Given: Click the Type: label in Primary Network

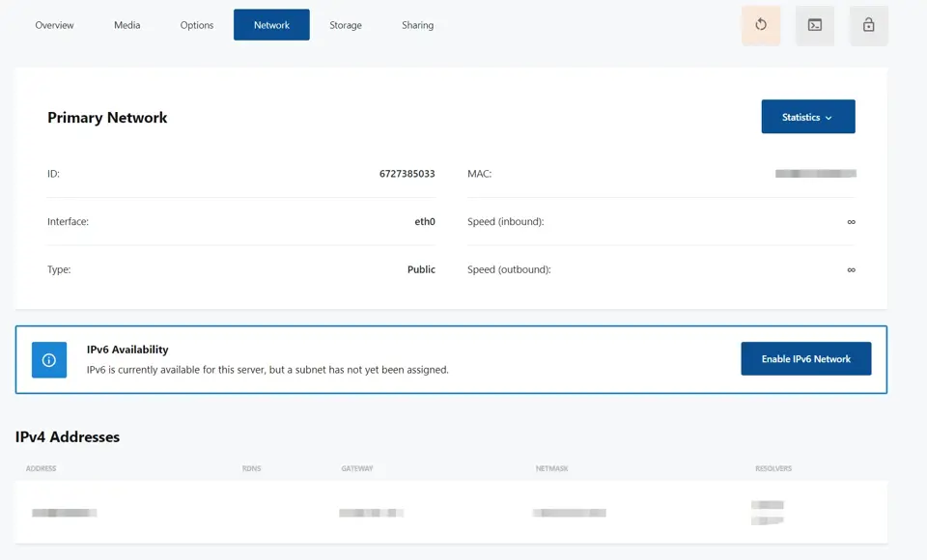Looking at the screenshot, I should [59, 269].
